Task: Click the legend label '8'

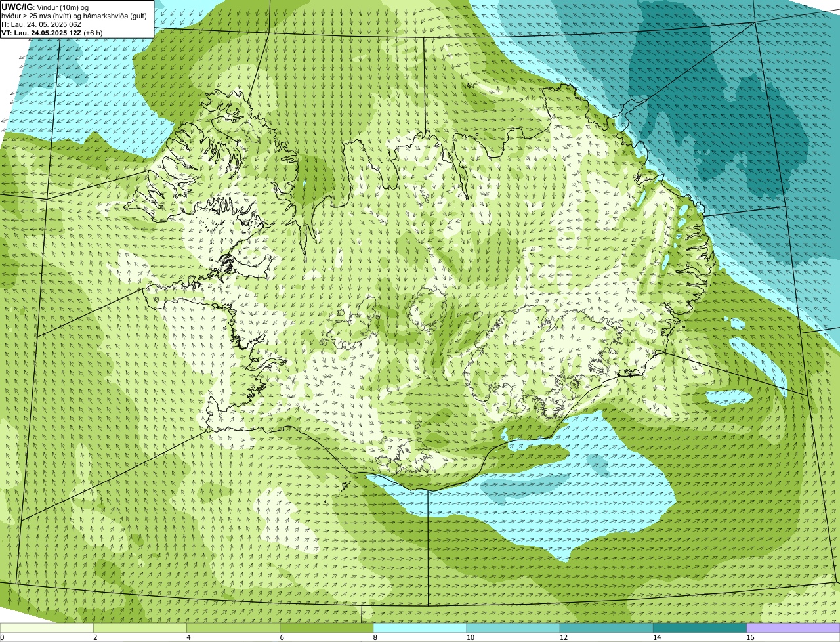Action: [375, 637]
